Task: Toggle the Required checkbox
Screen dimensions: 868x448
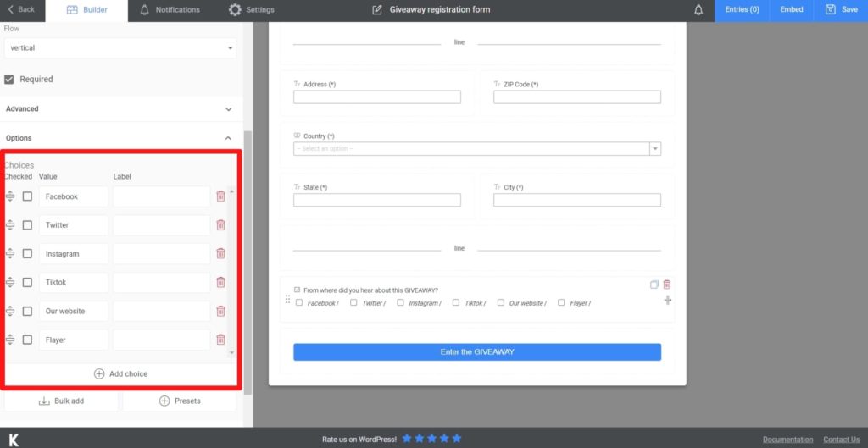Action: pos(8,79)
